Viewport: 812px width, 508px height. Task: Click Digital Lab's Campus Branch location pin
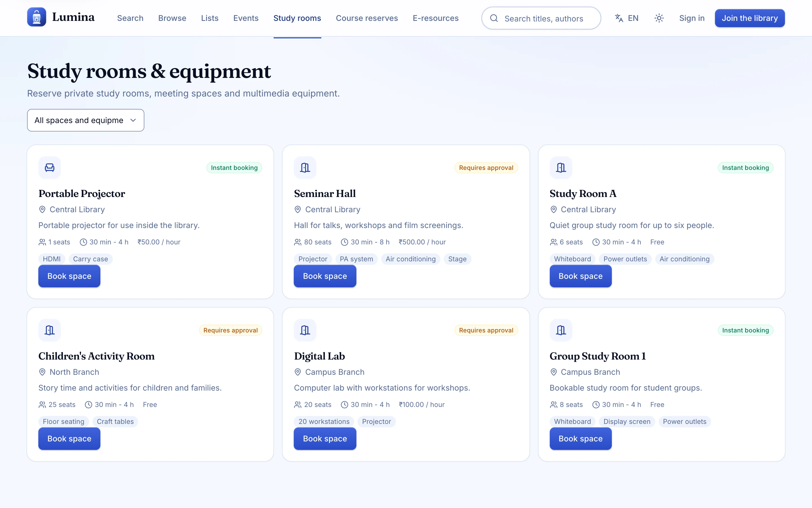click(298, 372)
